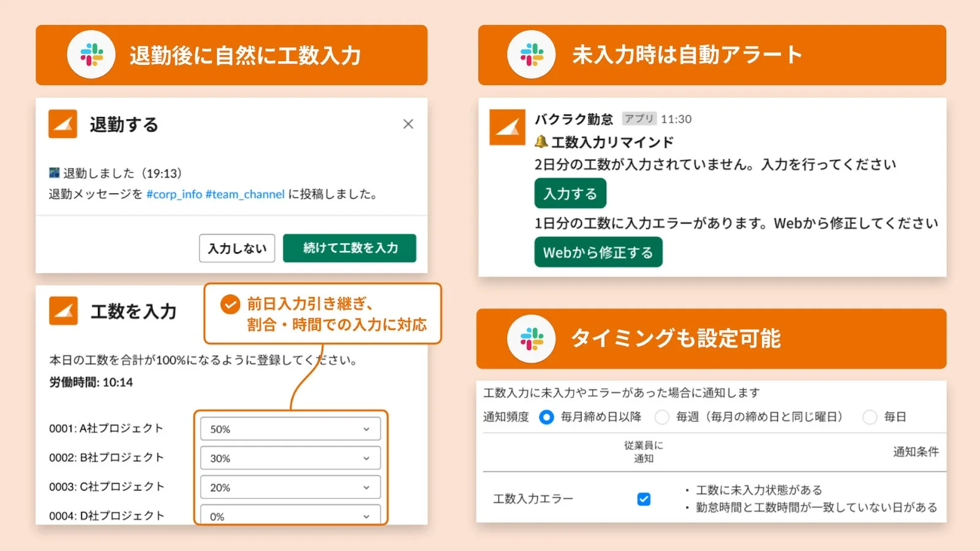Select the 毎日 notification frequency option
The width and height of the screenshot is (980, 551).
pyautogui.click(x=870, y=417)
